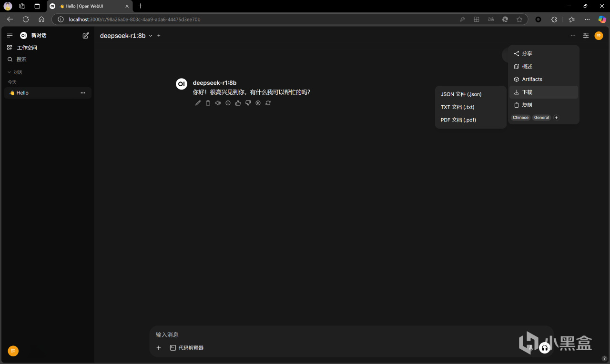Add a tag with plus button
610x364 pixels.
(x=556, y=118)
